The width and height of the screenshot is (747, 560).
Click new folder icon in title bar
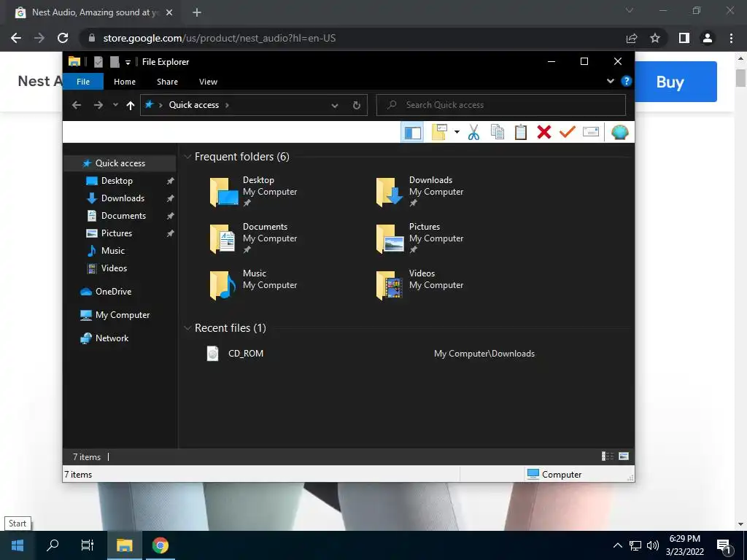click(x=115, y=62)
